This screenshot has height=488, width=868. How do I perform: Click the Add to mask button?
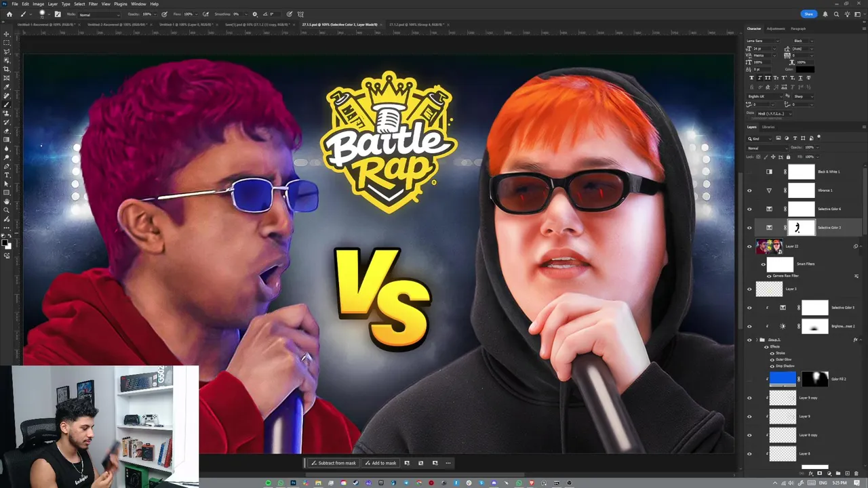tap(380, 463)
